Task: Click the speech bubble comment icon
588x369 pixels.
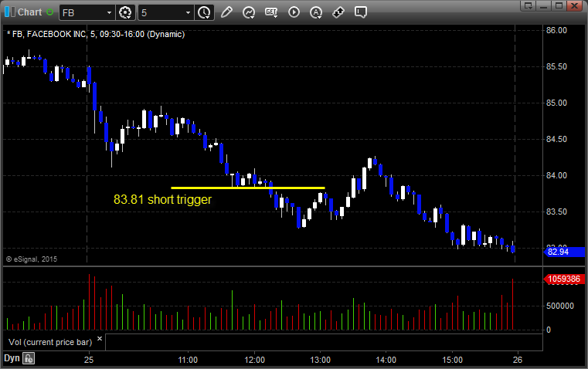Action: click(360, 12)
